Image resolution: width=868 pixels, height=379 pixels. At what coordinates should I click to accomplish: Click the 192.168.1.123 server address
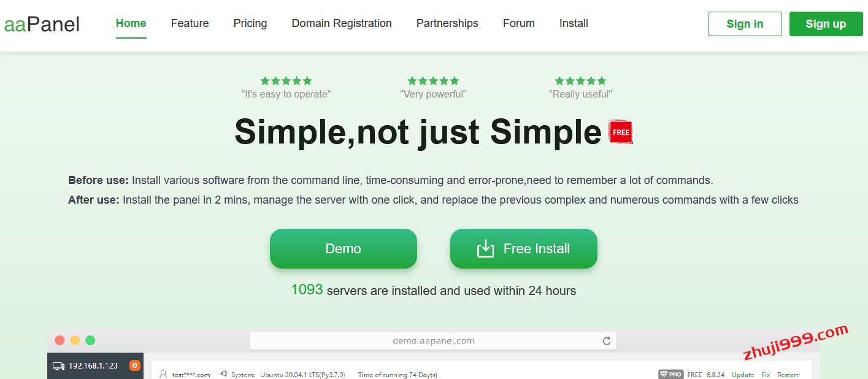(x=93, y=366)
